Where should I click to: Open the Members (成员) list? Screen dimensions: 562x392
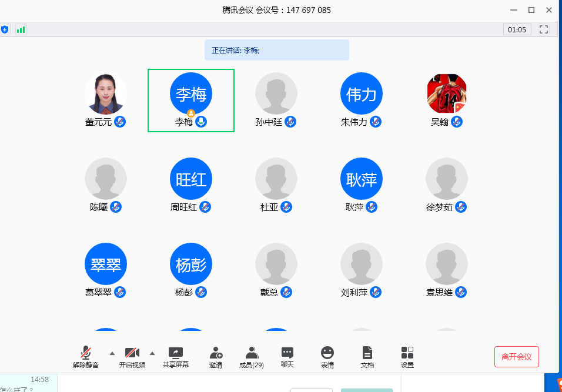(x=252, y=353)
